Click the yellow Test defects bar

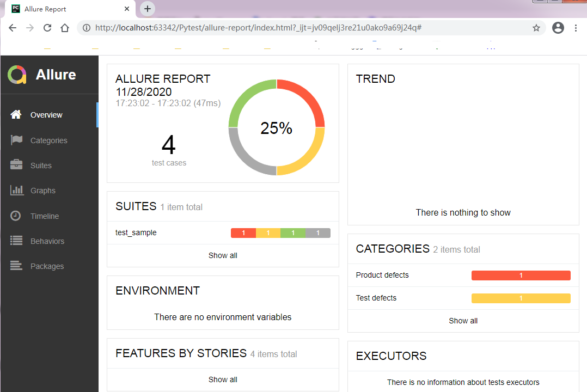tap(521, 298)
